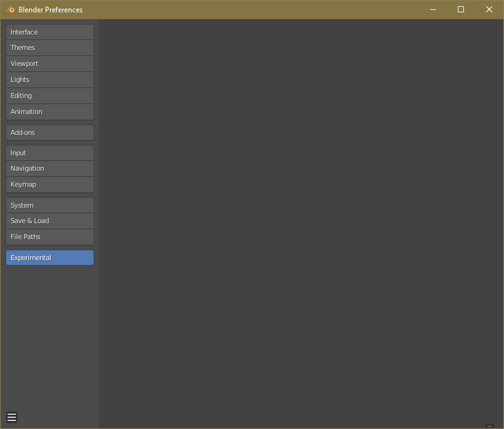
Task: Open the Interface preferences section
Action: (49, 31)
